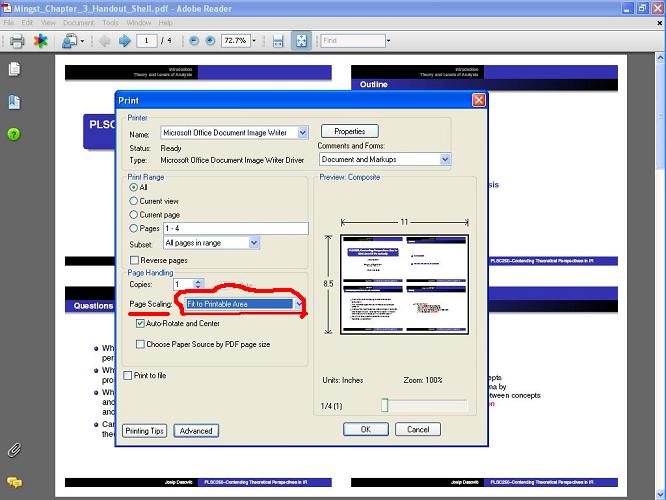Select the Current page radio button
Viewport: 666px width, 500px height.
point(134,215)
